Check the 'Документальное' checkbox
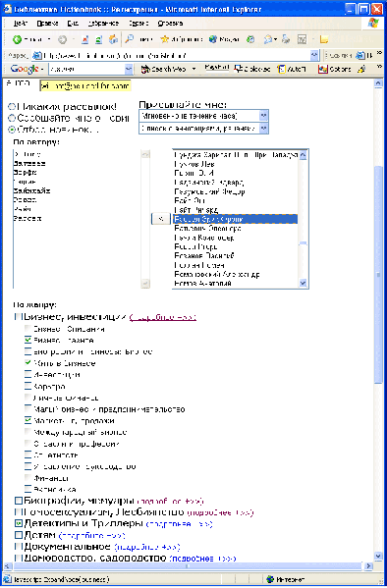Image resolution: width=387 pixels, height=588 pixels. coord(19,547)
